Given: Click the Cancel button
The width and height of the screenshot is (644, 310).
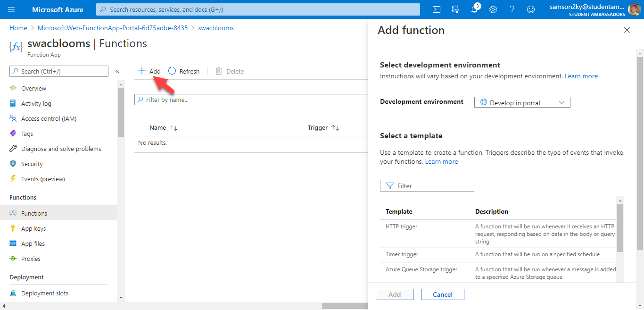Looking at the screenshot, I should tap(443, 294).
